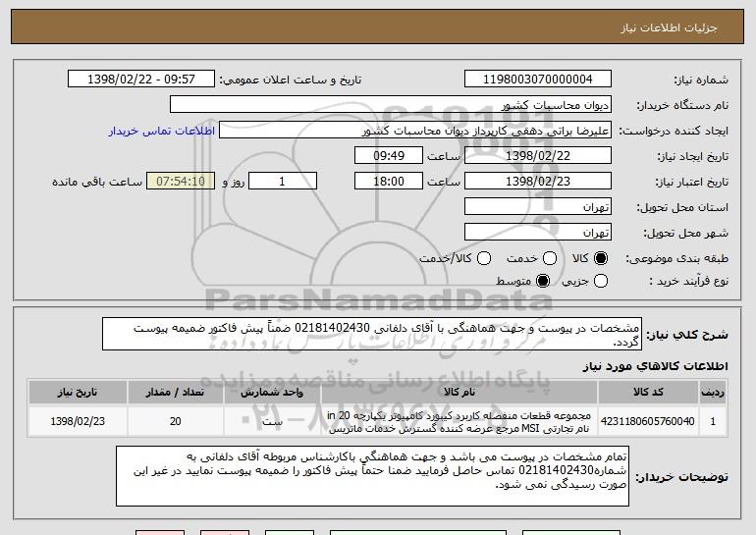Click the ردیف column header
This screenshot has height=535, width=756.
pyautogui.click(x=713, y=393)
